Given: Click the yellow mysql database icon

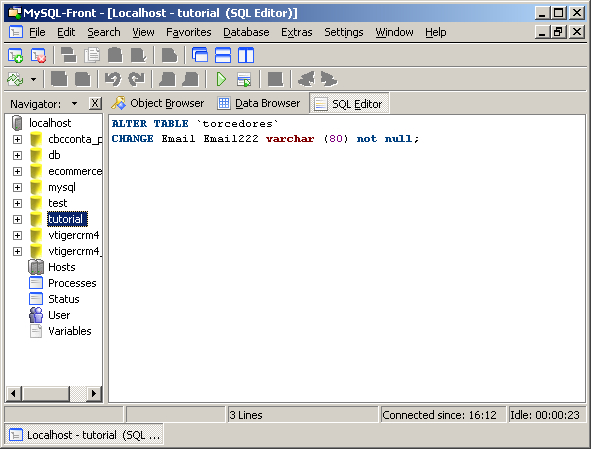Looking at the screenshot, I should (x=36, y=187).
